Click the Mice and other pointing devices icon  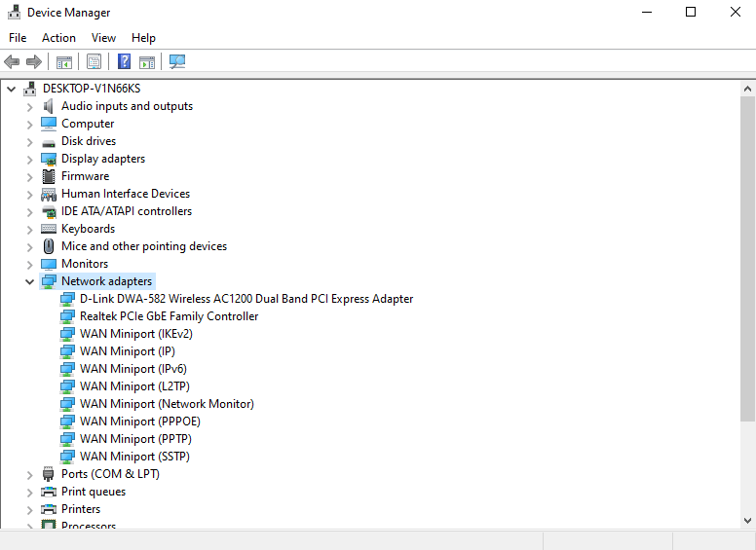pos(48,246)
